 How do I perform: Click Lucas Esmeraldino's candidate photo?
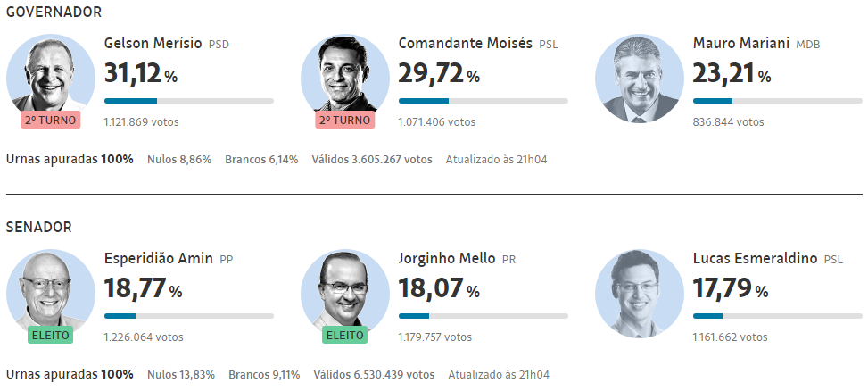pos(640,293)
